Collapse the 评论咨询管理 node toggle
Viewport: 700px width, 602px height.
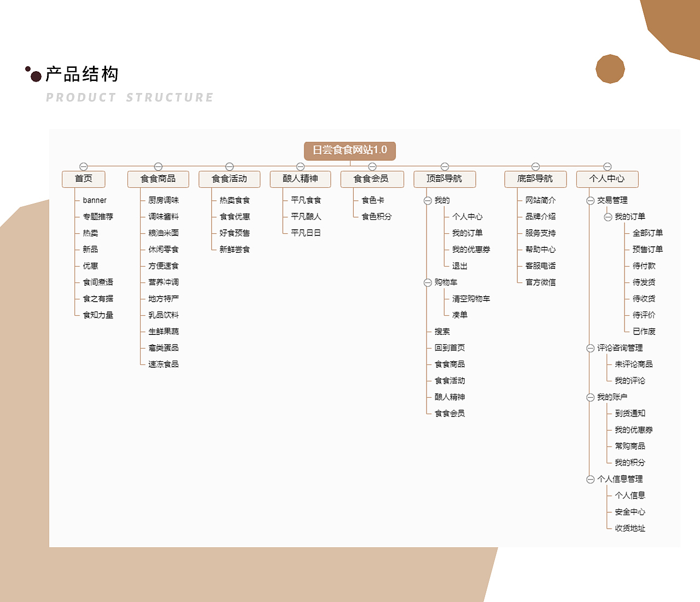tap(590, 349)
